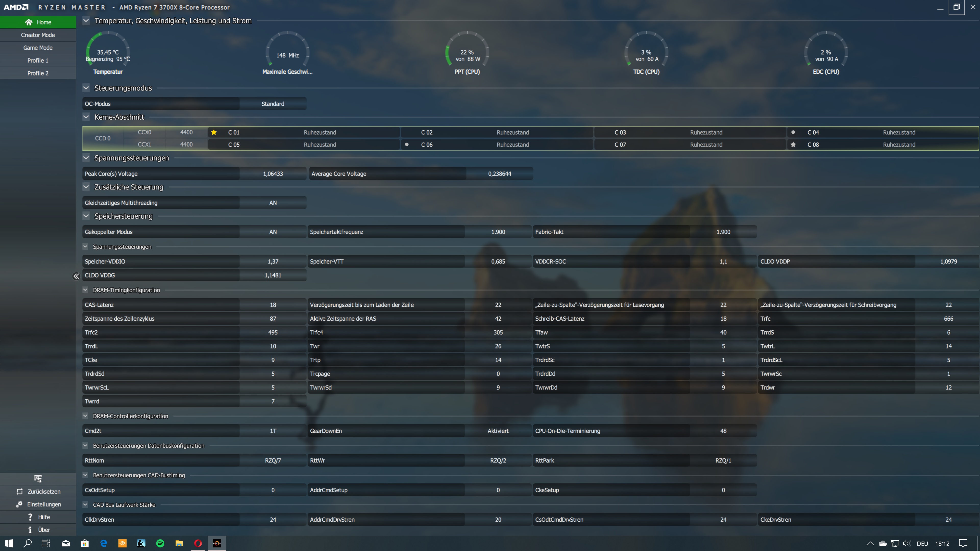This screenshot has height=551, width=980.
Task: Toggle Gekoppelter Modus AN setting
Action: tap(273, 232)
